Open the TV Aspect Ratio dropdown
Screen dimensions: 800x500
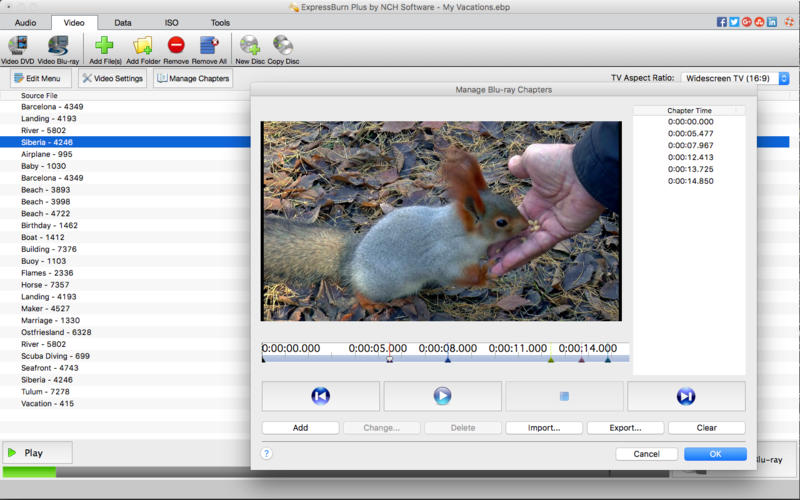tap(735, 78)
